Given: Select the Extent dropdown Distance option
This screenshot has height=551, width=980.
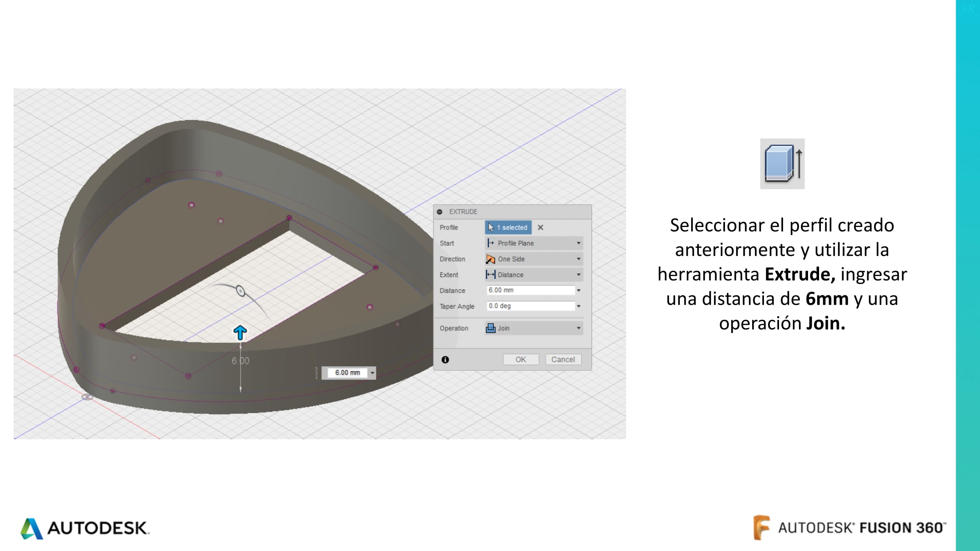Looking at the screenshot, I should click(x=532, y=274).
